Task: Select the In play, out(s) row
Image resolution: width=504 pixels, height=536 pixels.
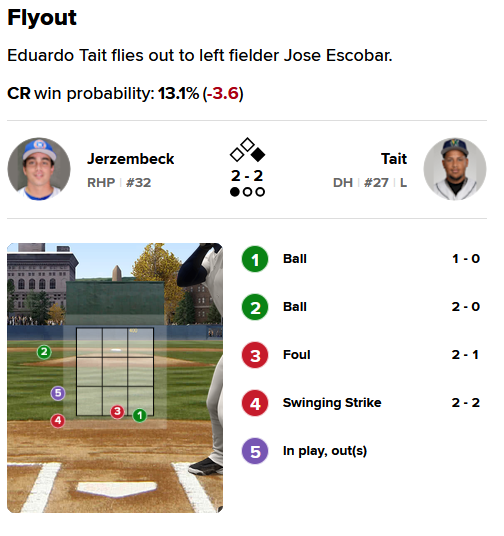Action: click(x=361, y=451)
